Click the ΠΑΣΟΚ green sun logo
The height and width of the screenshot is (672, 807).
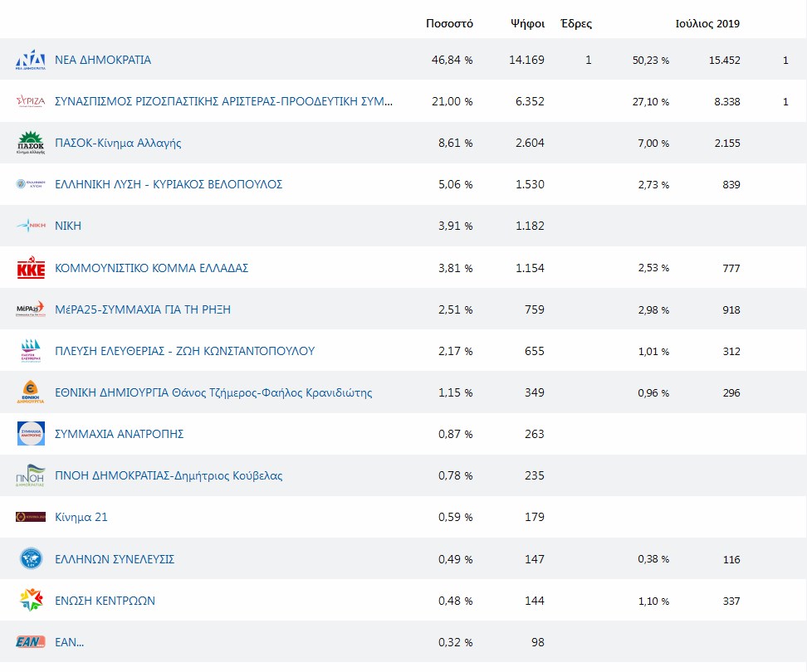pyautogui.click(x=31, y=143)
